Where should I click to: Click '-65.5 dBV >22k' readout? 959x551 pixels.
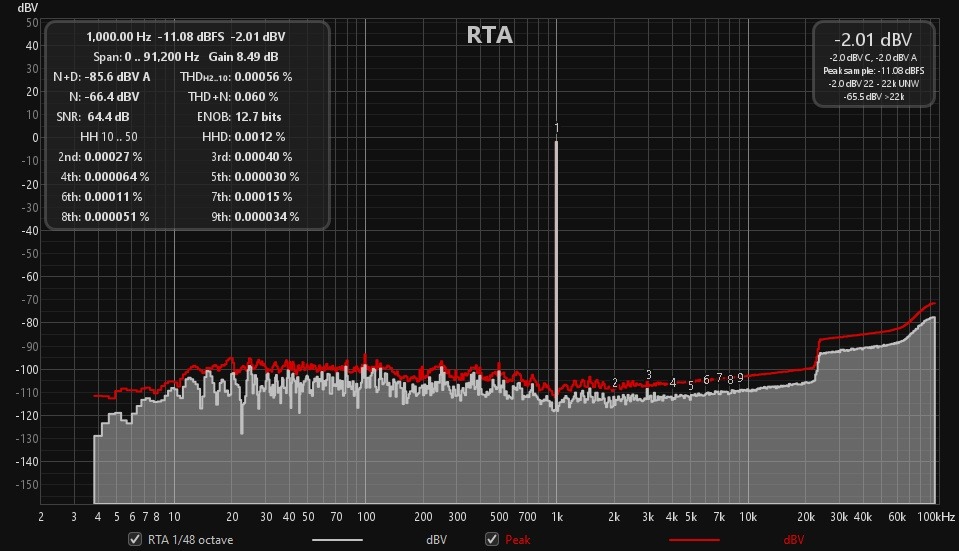point(873,97)
